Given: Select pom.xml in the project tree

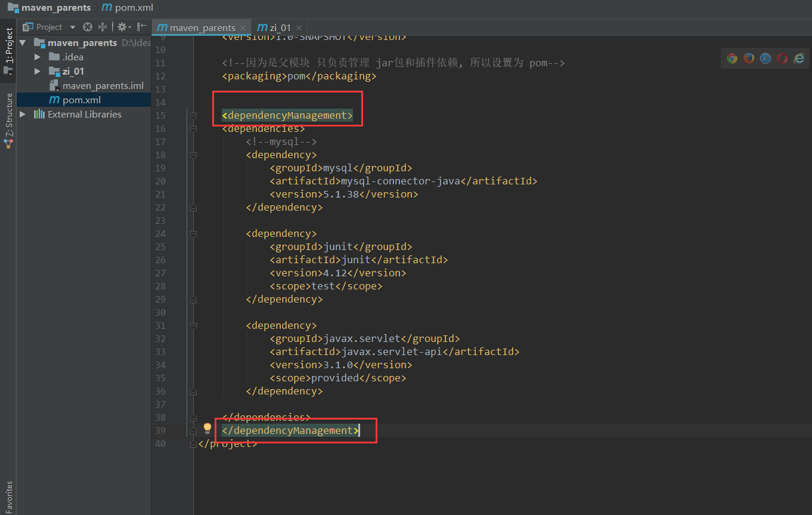Looking at the screenshot, I should (x=83, y=100).
